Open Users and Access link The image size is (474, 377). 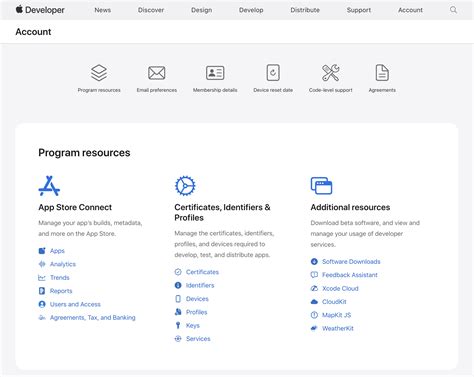pyautogui.click(x=75, y=304)
